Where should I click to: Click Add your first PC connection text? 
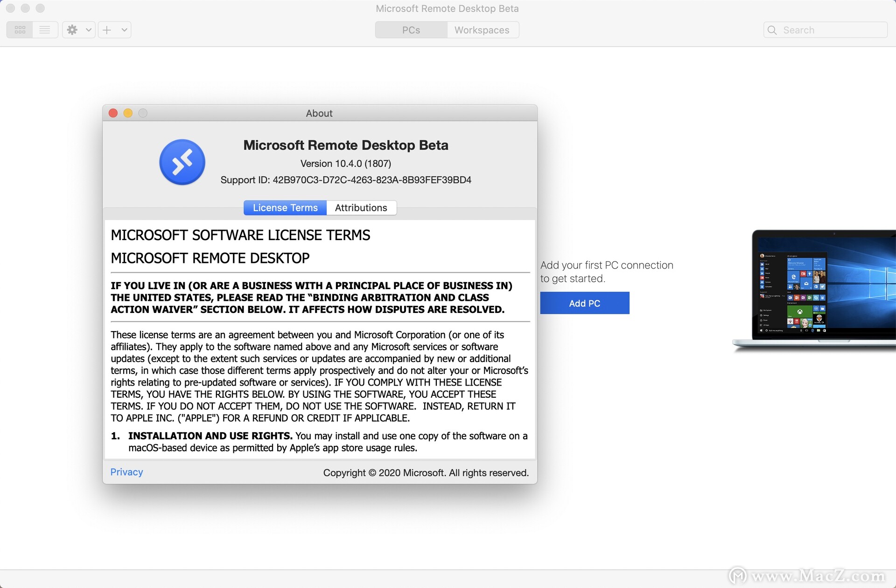coord(607,272)
